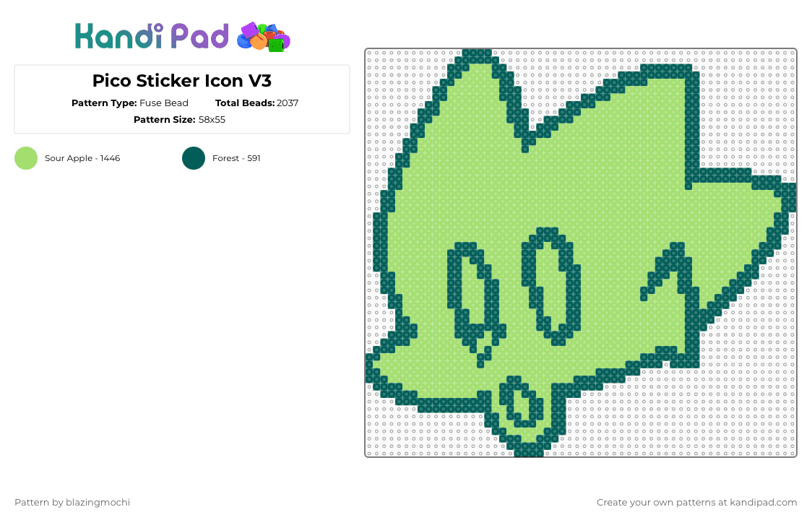812x520 pixels.
Task: Click the 'Sour Apple - 1446' label
Action: tap(82, 158)
